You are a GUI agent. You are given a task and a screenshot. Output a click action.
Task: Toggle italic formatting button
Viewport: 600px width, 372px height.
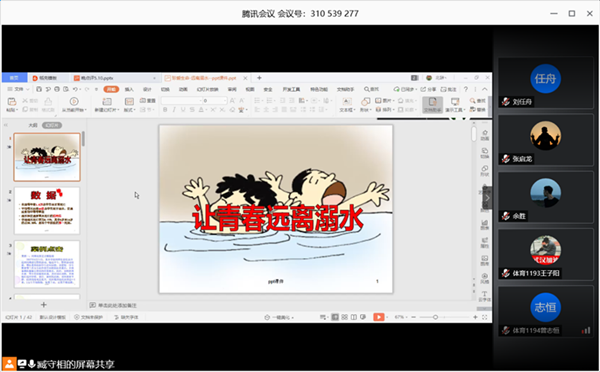(174, 110)
